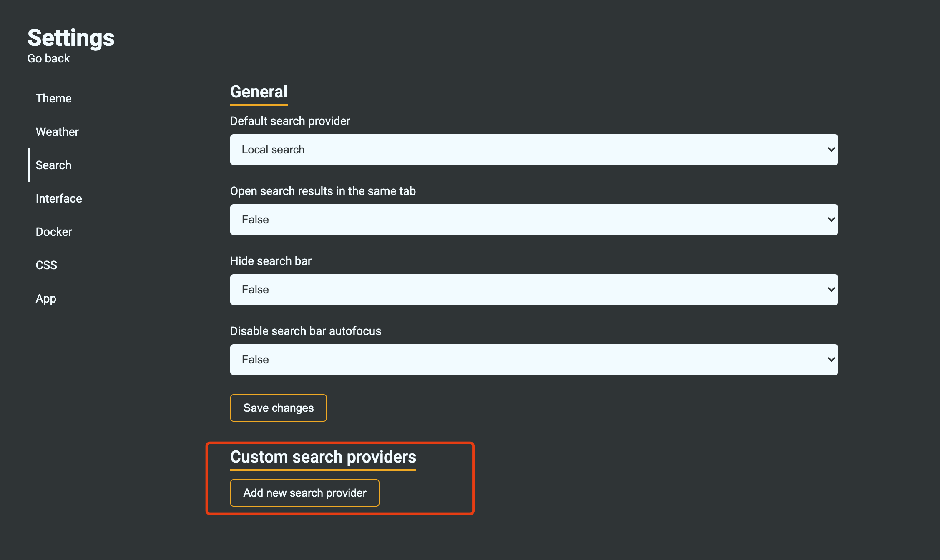This screenshot has height=560, width=940.
Task: Switch to the Weather settings tab
Action: (x=57, y=132)
